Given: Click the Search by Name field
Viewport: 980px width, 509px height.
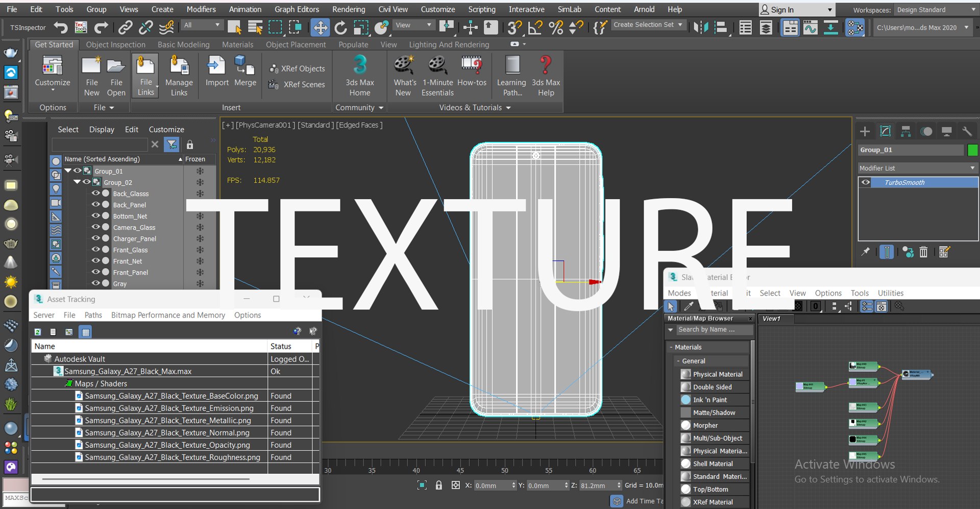Looking at the screenshot, I should (x=715, y=330).
